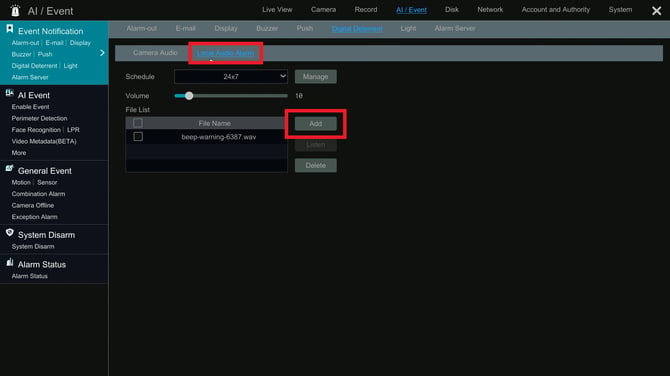Close the settings window with the X
This screenshot has width=670, height=376.
coord(656,11)
